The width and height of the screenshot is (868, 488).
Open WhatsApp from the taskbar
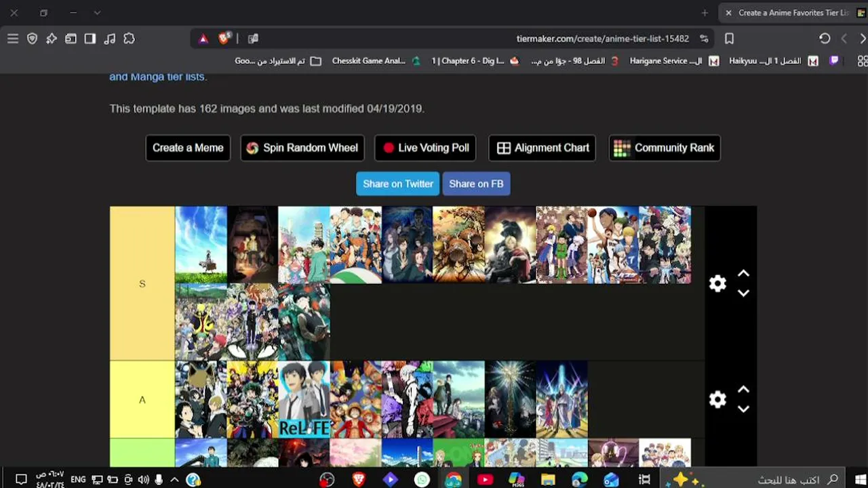click(x=422, y=480)
